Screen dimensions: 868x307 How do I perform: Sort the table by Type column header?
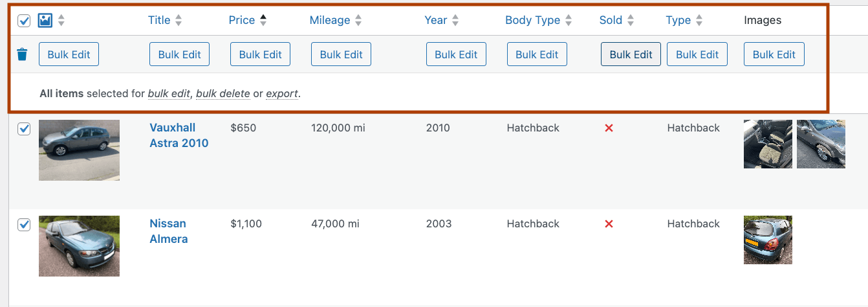tap(678, 20)
